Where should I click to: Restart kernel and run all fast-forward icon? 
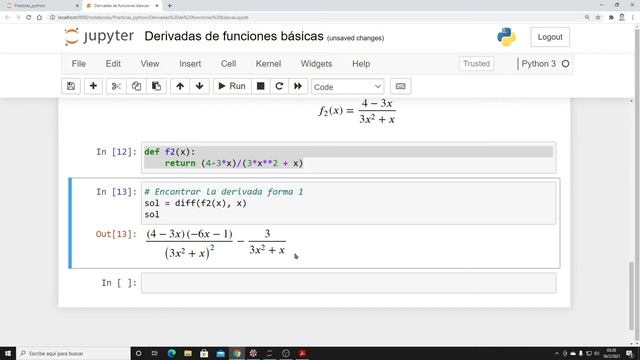[298, 86]
